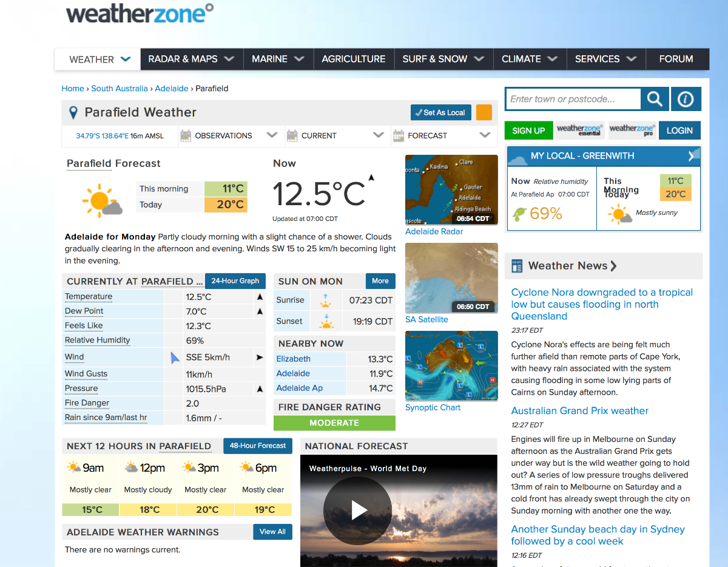This screenshot has height=567, width=728.
Task: Open Australian Grand Prix weather article
Action: tap(580, 411)
